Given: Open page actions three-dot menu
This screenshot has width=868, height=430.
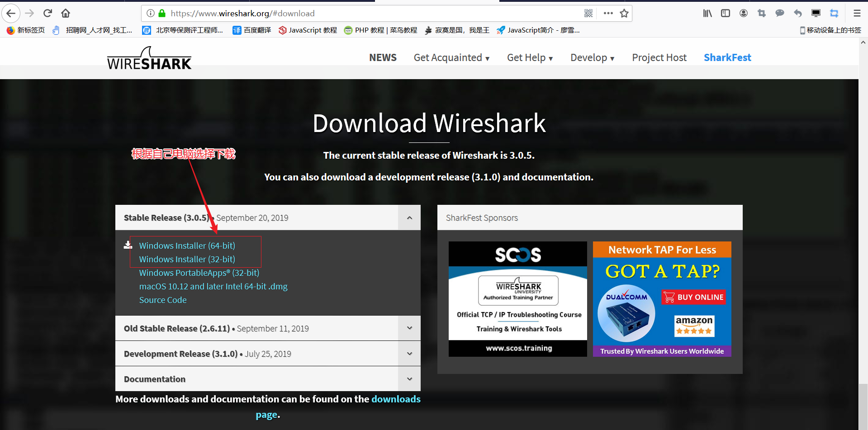Looking at the screenshot, I should [x=608, y=13].
